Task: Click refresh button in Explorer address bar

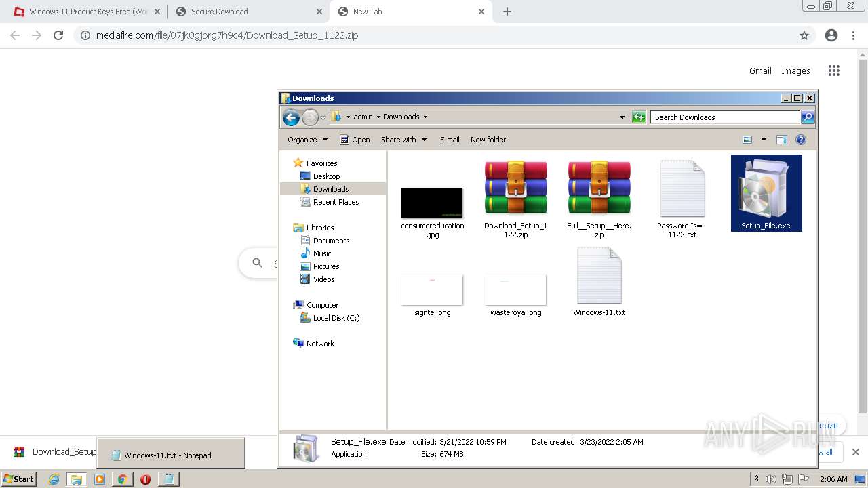Action: click(x=639, y=117)
